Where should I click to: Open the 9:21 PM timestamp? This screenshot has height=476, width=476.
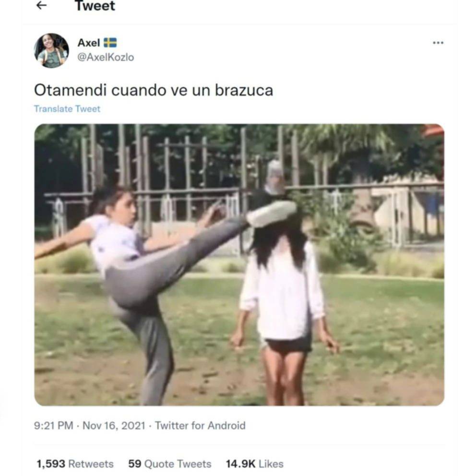pyautogui.click(x=54, y=426)
